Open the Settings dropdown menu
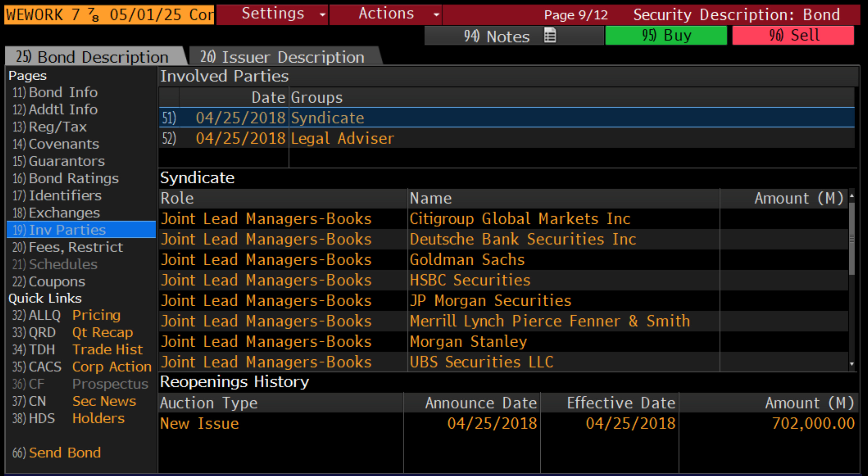868x476 pixels. (x=272, y=14)
